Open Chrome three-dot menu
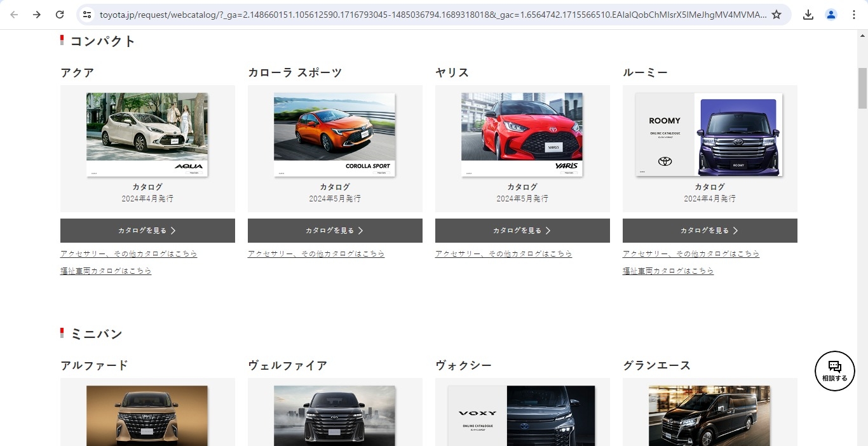868x446 pixels. point(854,15)
